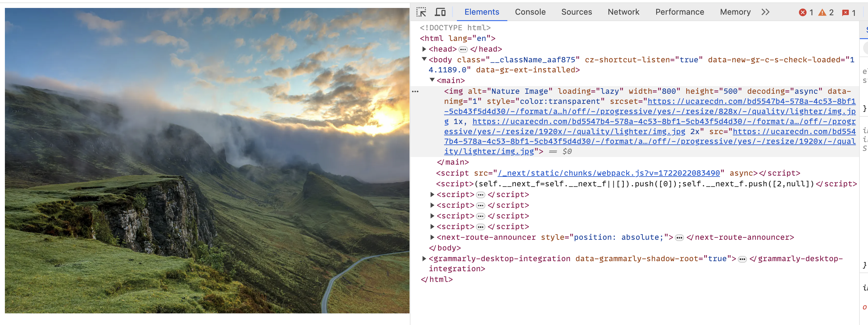This screenshot has height=325, width=868.
Task: Switch to the Console tab
Action: pyautogui.click(x=530, y=12)
